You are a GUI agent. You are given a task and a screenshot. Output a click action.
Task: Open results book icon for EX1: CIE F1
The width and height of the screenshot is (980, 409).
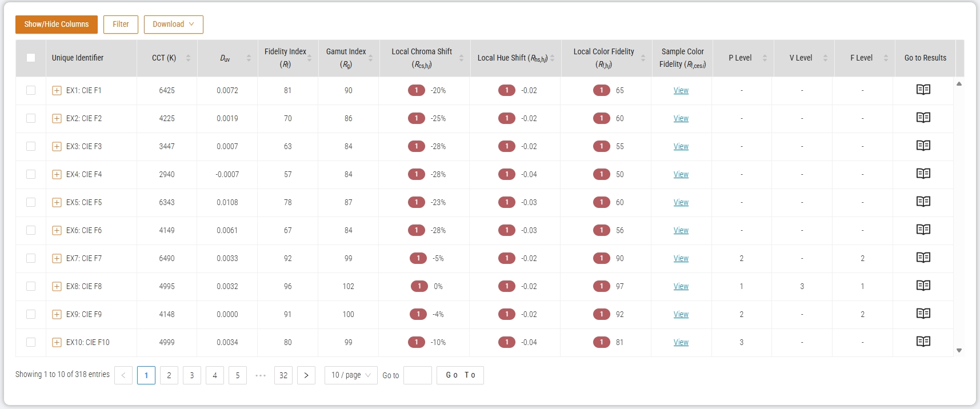click(923, 90)
